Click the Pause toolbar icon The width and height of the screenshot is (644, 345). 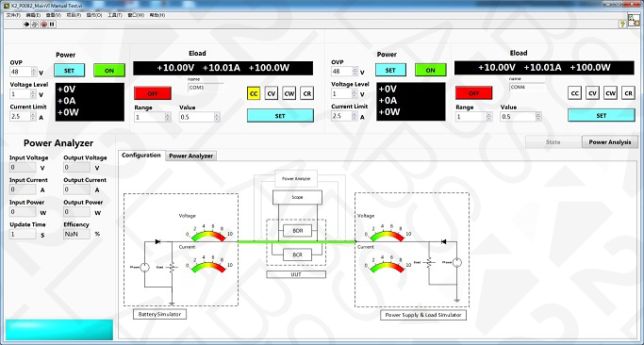[52, 25]
